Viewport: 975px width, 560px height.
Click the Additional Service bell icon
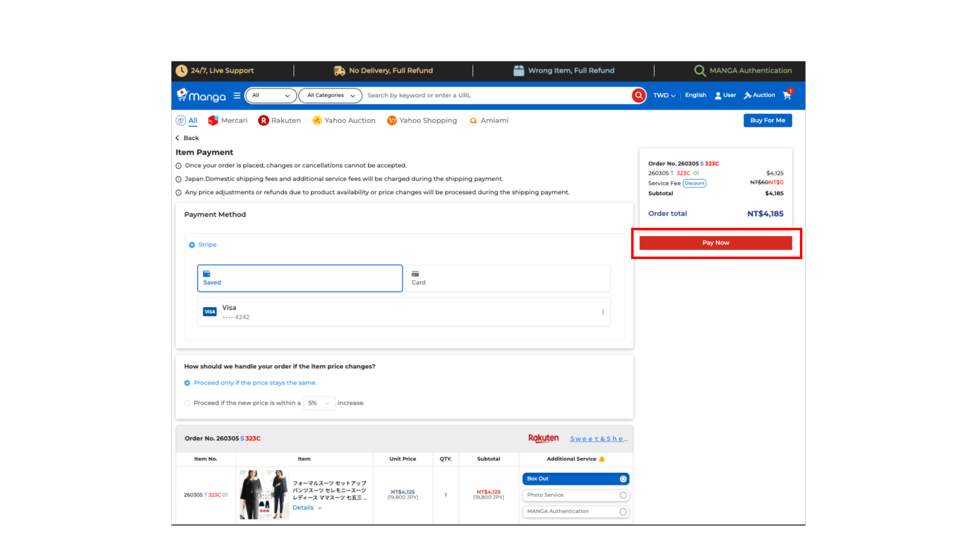coord(602,459)
